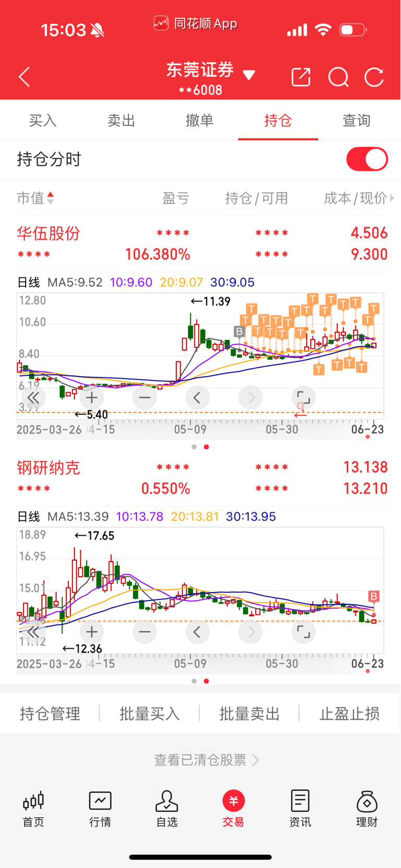This screenshot has width=401, height=868.
Task: Open 止盈止损 settings
Action: (349, 713)
